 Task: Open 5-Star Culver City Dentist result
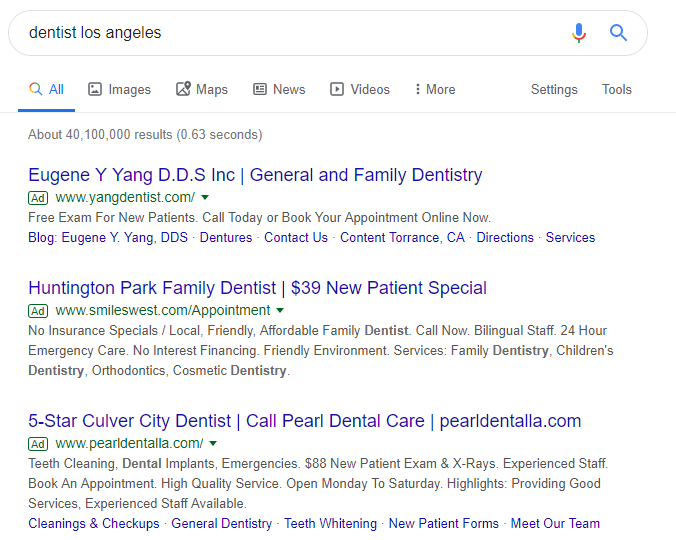[304, 421]
